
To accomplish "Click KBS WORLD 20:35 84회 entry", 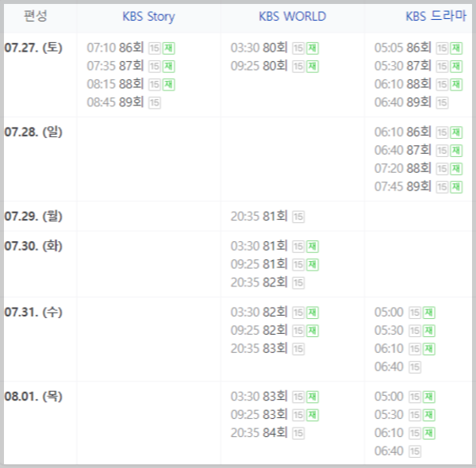I will (x=259, y=433).
